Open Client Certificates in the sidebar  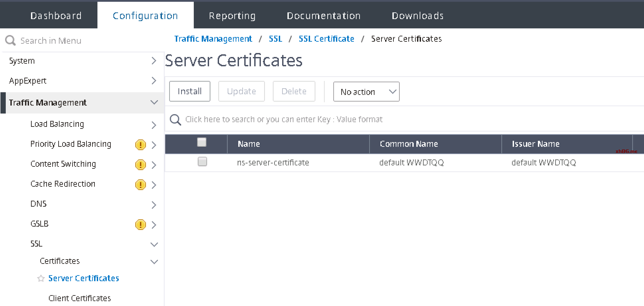point(80,298)
